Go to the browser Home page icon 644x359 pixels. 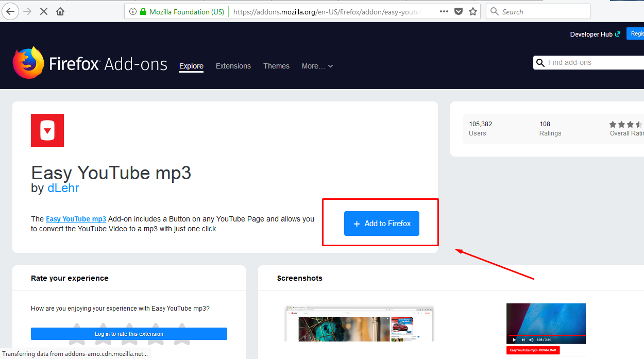pos(60,11)
